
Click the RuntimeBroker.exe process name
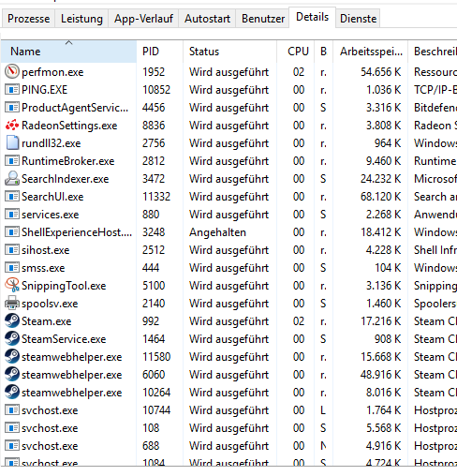tap(68, 161)
